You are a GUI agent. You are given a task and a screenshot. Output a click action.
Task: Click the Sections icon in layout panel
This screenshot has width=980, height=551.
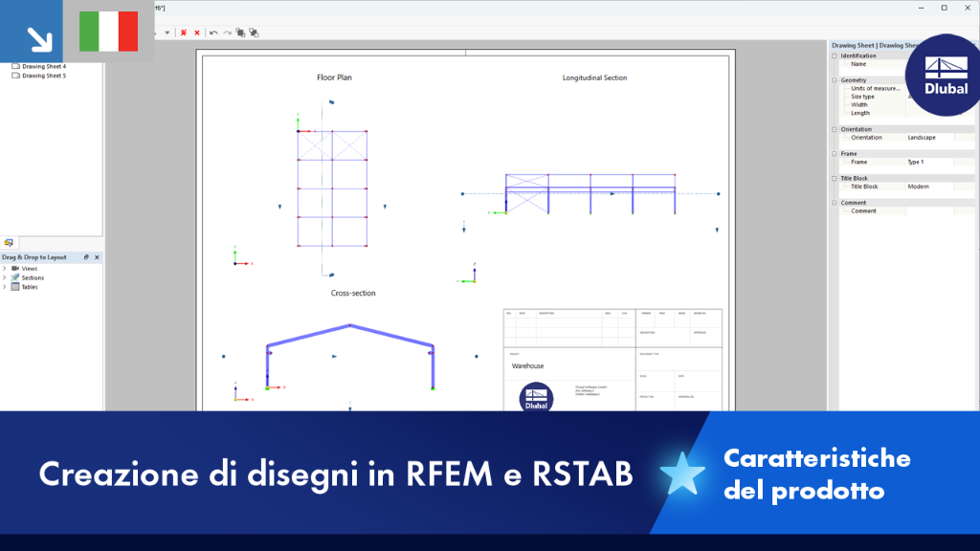point(15,277)
